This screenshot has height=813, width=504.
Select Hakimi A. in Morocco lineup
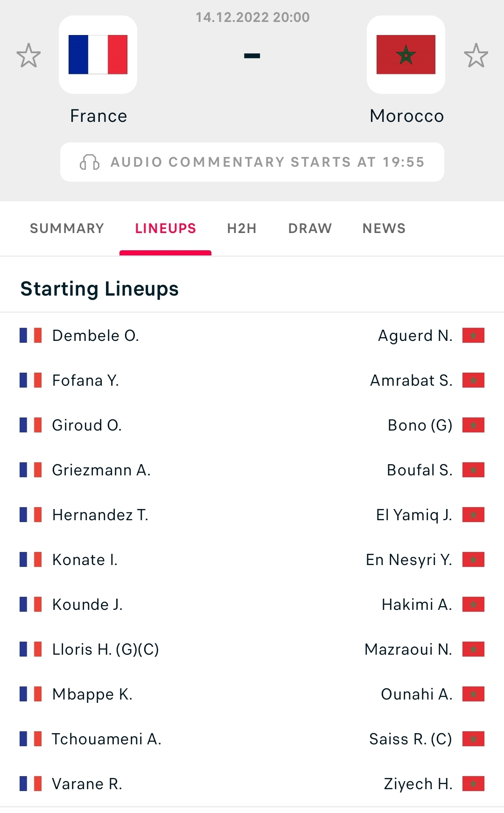pos(417,604)
